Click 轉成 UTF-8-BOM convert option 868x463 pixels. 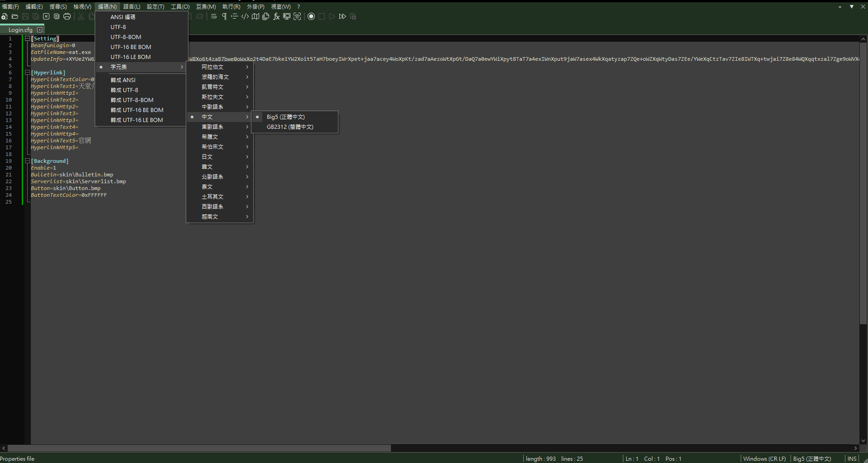point(141,100)
